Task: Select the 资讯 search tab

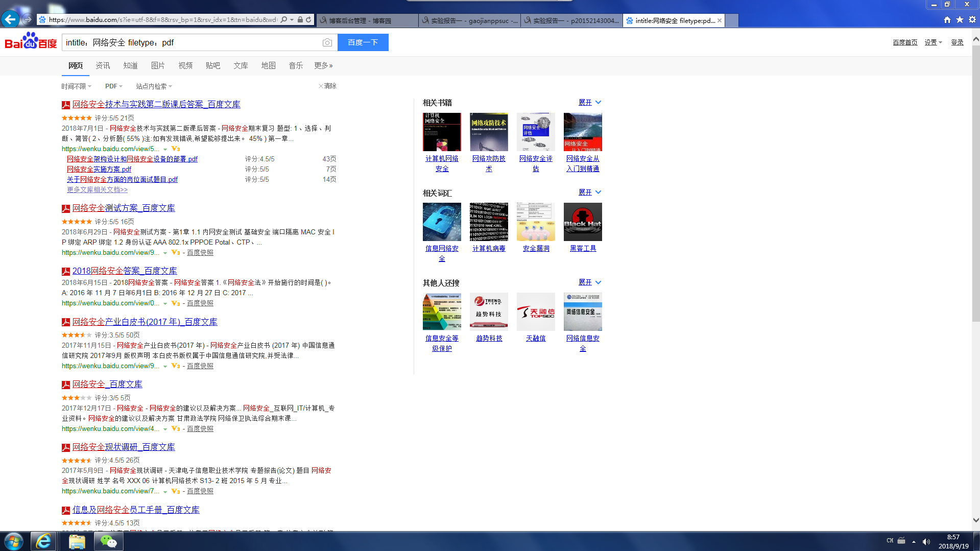Action: point(103,65)
